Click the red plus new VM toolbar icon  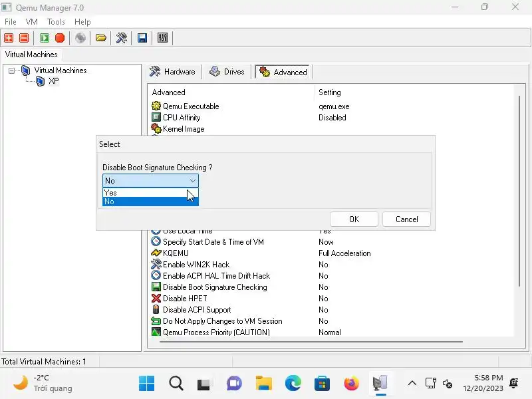click(9, 38)
